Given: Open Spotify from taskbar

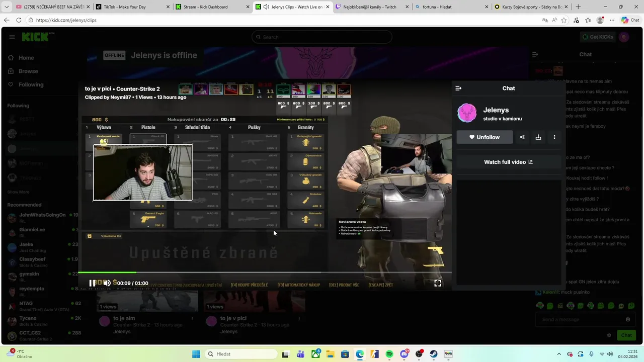Looking at the screenshot, I should [389, 354].
